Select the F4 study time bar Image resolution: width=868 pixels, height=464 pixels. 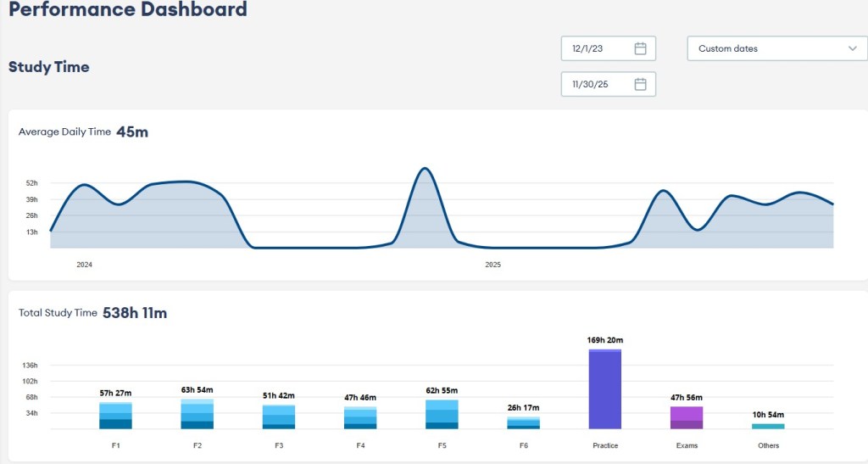(x=360, y=418)
